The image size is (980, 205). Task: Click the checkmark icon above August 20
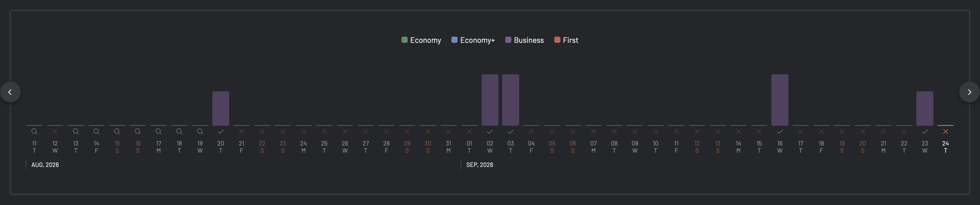221,132
